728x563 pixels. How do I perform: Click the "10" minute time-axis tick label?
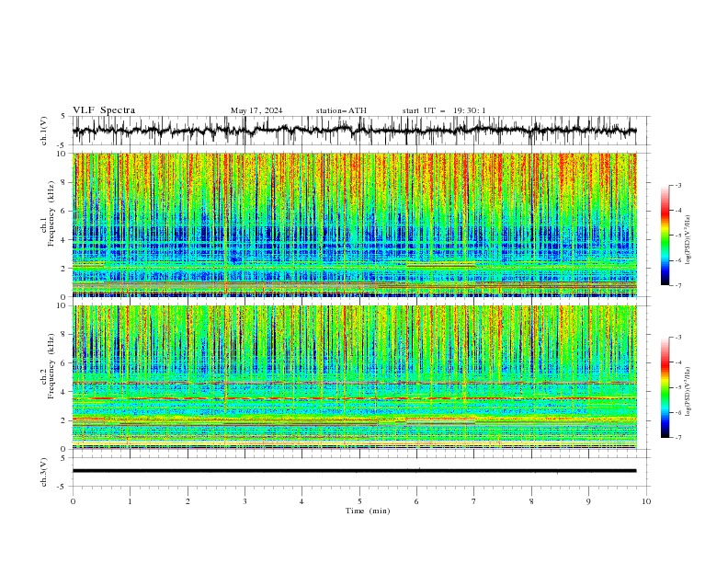click(x=646, y=501)
